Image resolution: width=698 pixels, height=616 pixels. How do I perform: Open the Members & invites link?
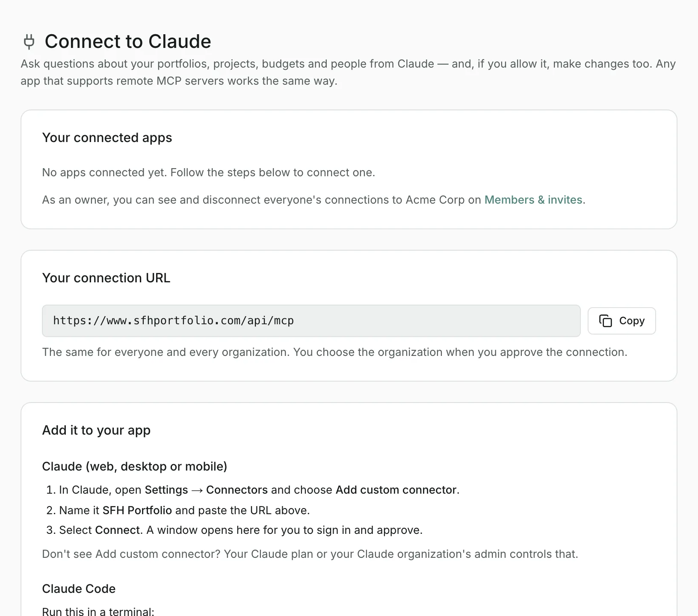click(x=533, y=200)
